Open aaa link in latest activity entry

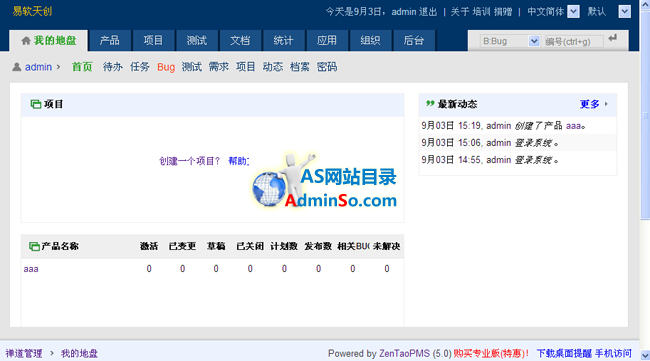point(573,126)
